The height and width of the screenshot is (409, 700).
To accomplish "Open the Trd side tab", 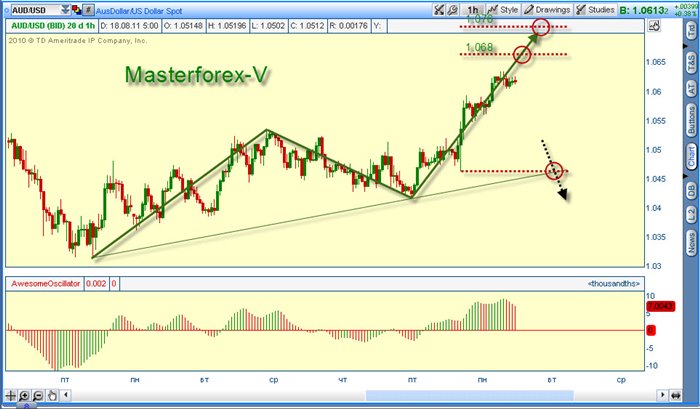I will coord(691,31).
